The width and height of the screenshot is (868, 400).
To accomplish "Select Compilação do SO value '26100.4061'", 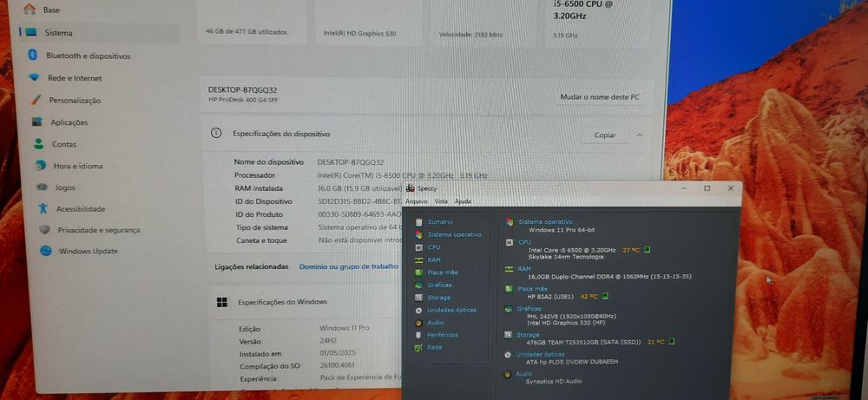I will click(337, 365).
